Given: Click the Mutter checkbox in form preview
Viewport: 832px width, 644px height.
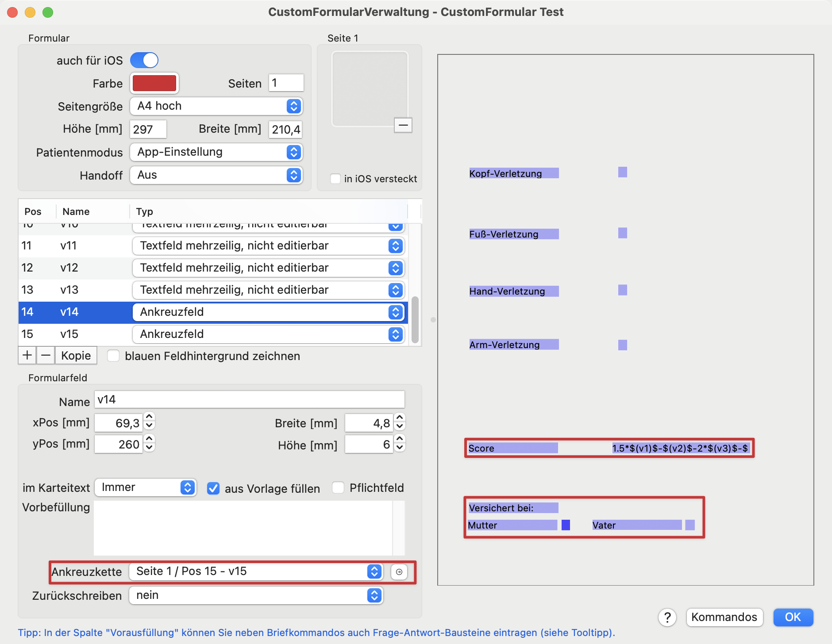Looking at the screenshot, I should point(566,525).
